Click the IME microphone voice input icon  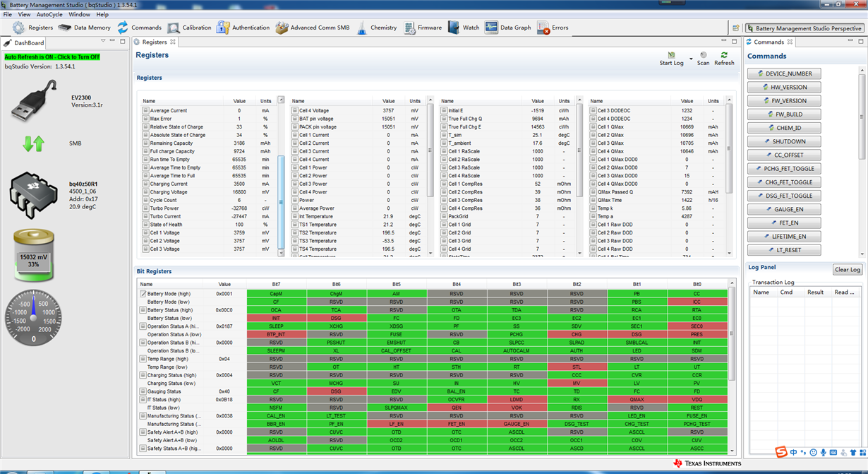(x=824, y=452)
